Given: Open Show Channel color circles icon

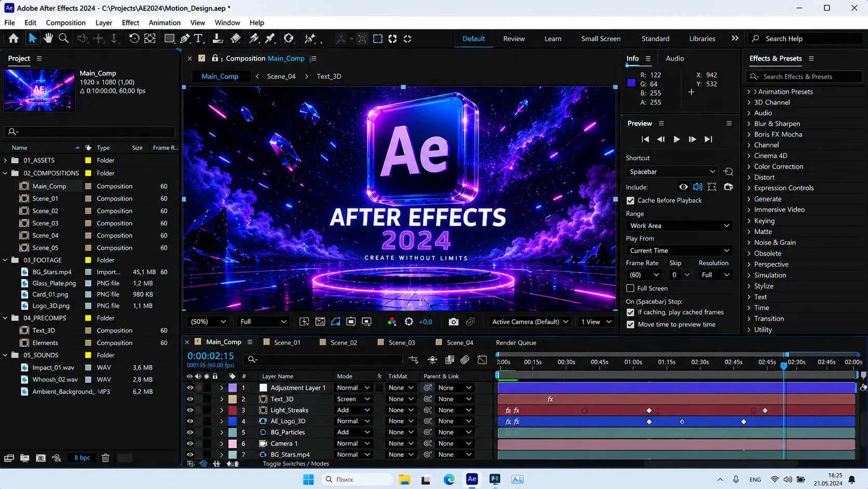Looking at the screenshot, I should click(x=392, y=322).
